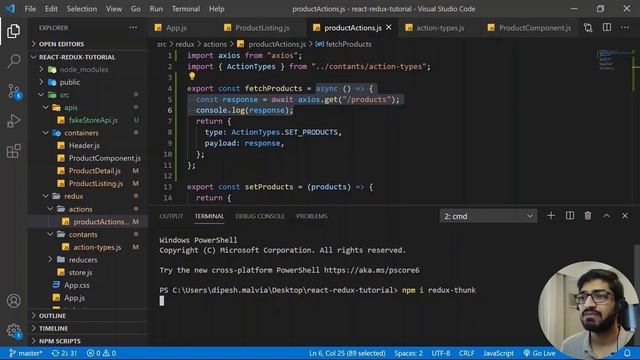Change the UTF-8 encoding setting

(441, 353)
